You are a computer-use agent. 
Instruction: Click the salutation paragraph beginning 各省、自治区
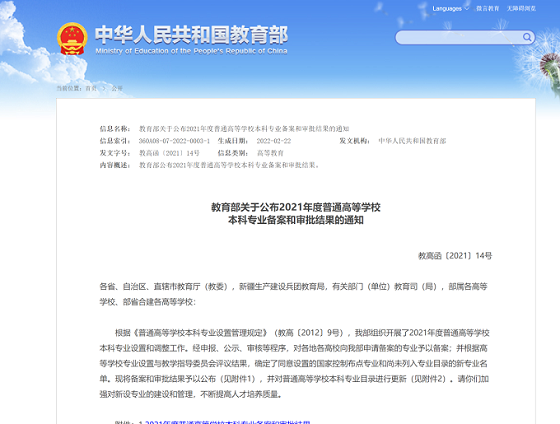pyautogui.click(x=294, y=294)
